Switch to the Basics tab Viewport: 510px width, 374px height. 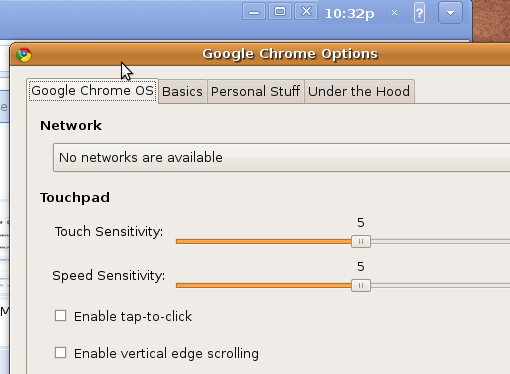[182, 91]
